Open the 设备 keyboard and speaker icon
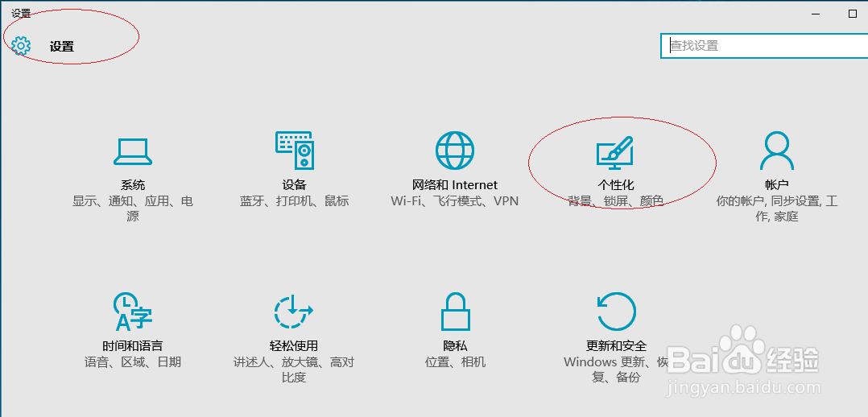Viewport: 868px width, 417px height. click(294, 150)
